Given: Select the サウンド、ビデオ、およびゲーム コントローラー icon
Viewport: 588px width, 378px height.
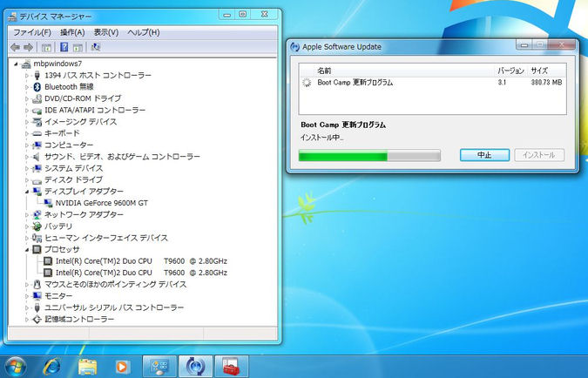Looking at the screenshot, I should tap(37, 157).
